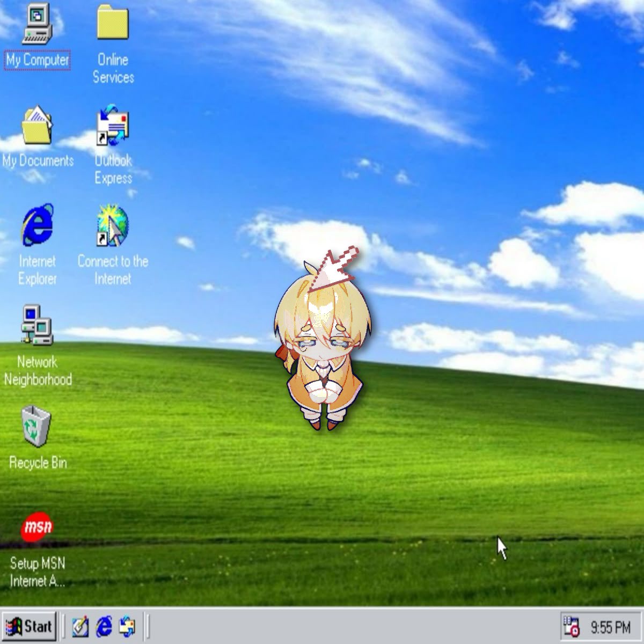644x644 pixels.
Task: Launch Outlook Express from the quick launch bar
Action: click(x=127, y=626)
